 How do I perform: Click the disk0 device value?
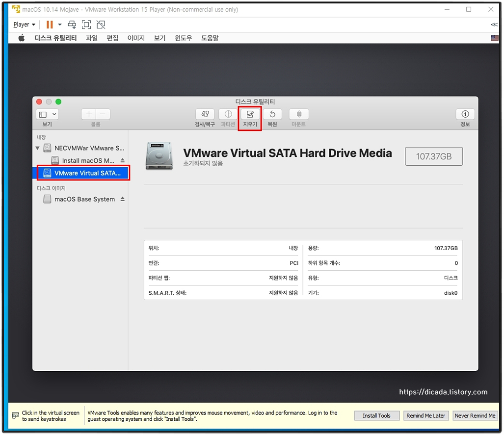451,293
